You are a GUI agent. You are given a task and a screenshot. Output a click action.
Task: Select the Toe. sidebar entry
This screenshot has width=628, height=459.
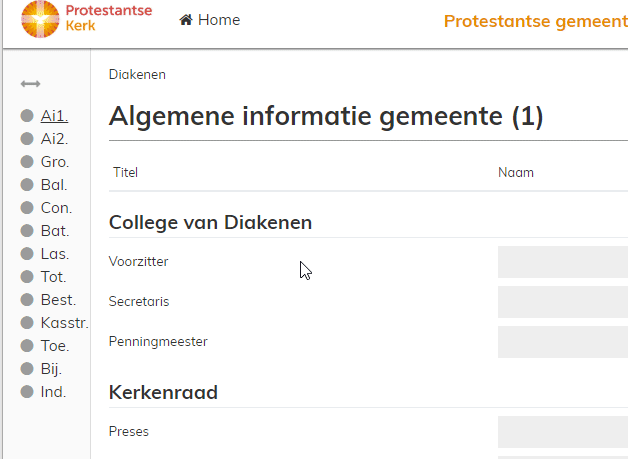coord(55,346)
